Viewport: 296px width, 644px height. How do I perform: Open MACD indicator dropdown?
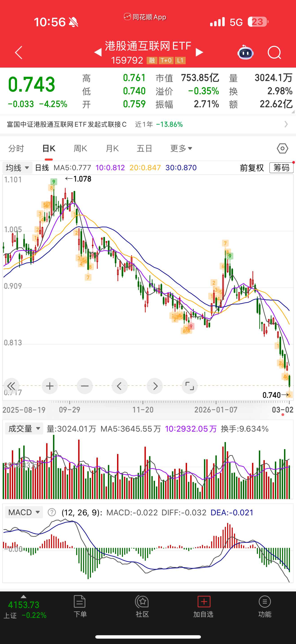(x=24, y=512)
